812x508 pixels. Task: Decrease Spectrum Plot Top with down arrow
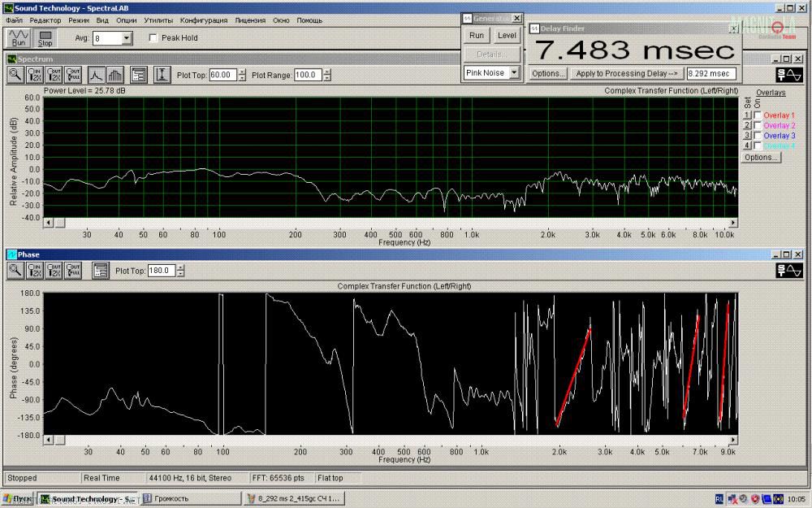click(x=242, y=78)
